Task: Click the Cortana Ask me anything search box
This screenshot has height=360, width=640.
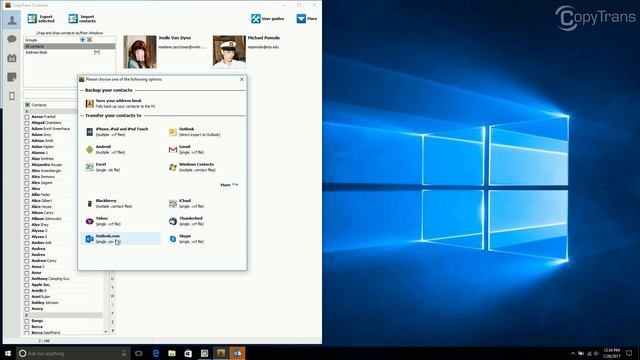Action: point(73,353)
